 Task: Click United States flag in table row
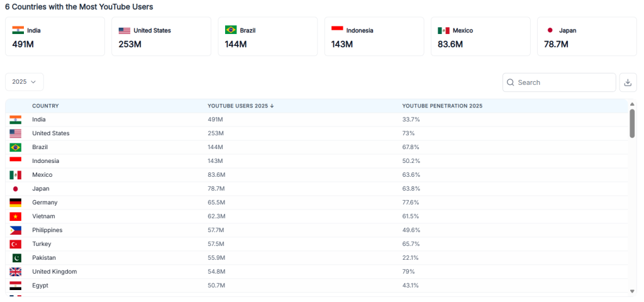point(15,133)
